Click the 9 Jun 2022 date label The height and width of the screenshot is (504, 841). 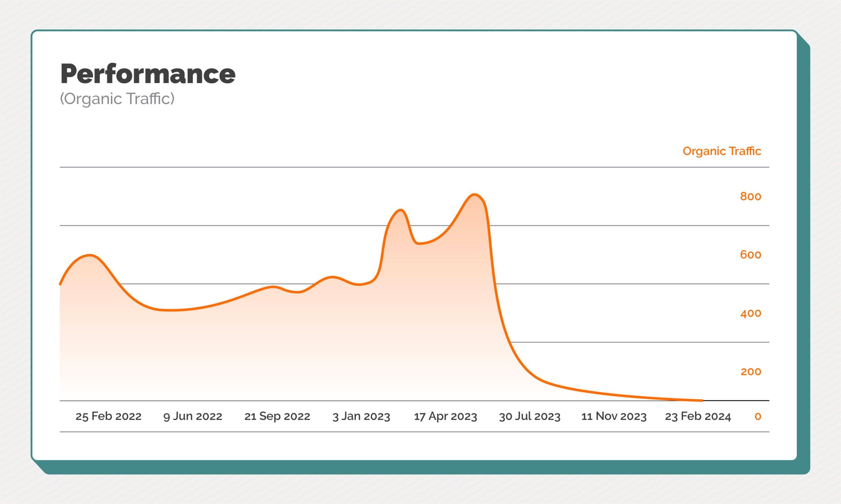[193, 416]
